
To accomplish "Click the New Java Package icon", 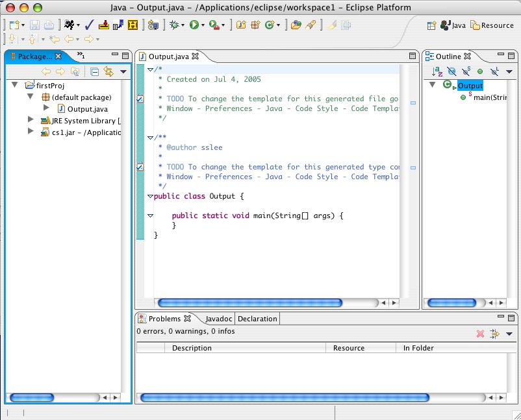I will 255,25.
